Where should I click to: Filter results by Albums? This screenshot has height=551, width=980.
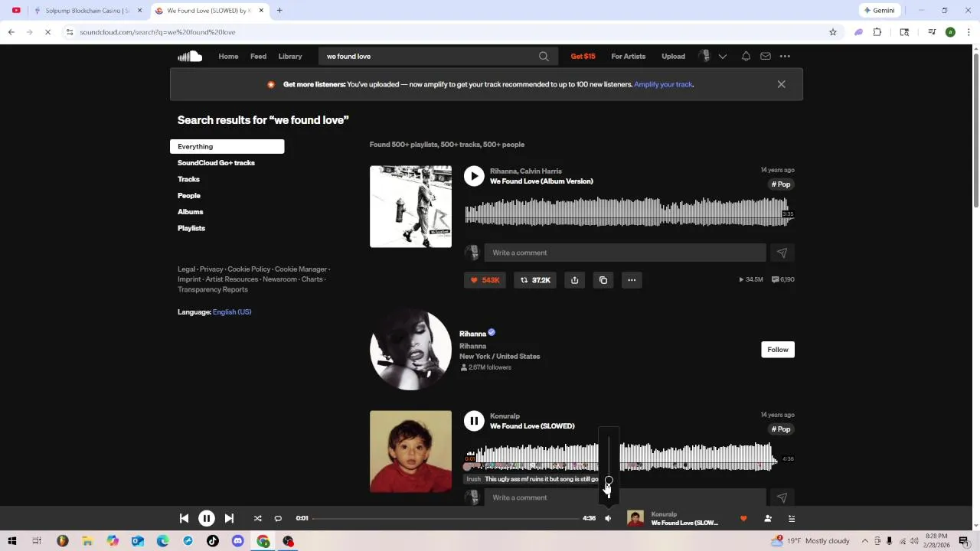(x=190, y=212)
